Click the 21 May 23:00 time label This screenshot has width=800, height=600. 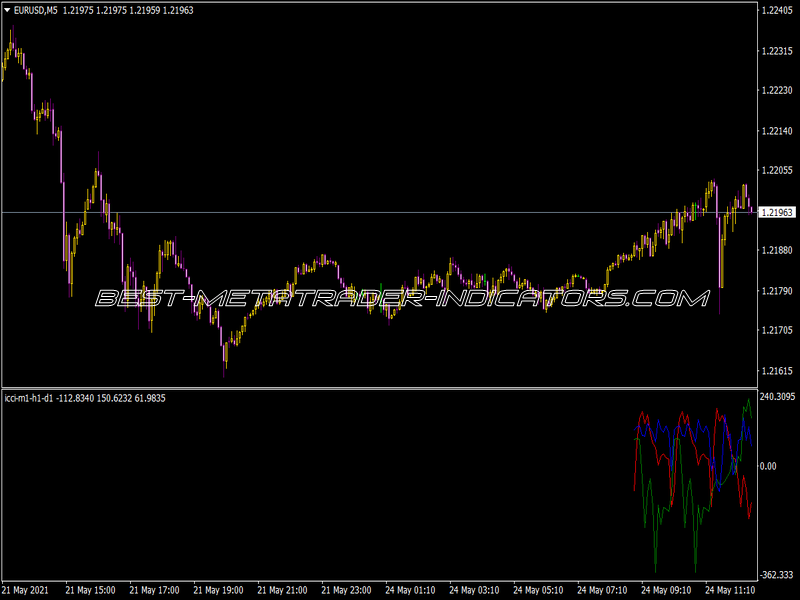(346, 590)
